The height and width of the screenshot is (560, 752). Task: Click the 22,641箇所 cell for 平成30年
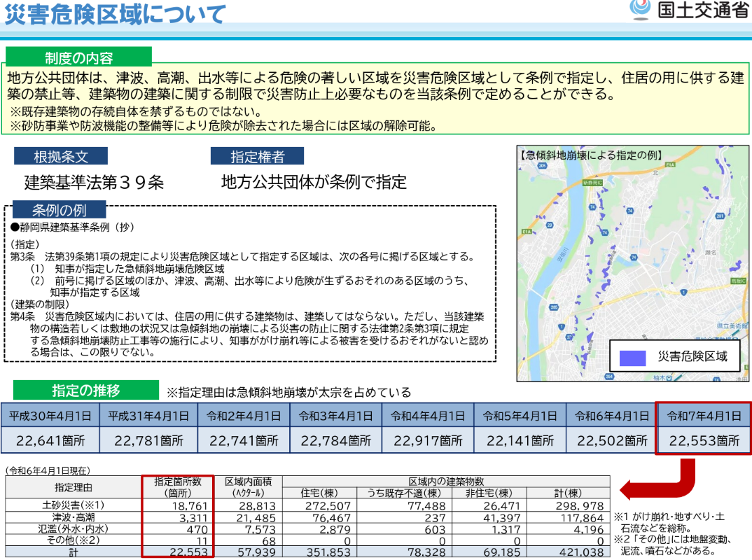pos(50,441)
